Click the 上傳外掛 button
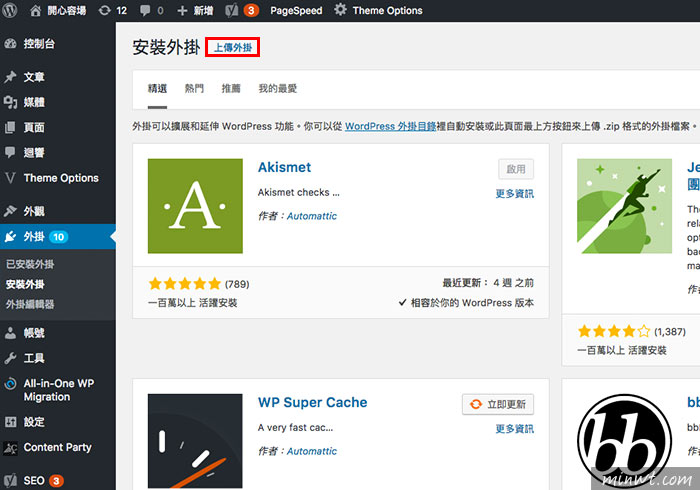700x490 pixels. [233, 47]
